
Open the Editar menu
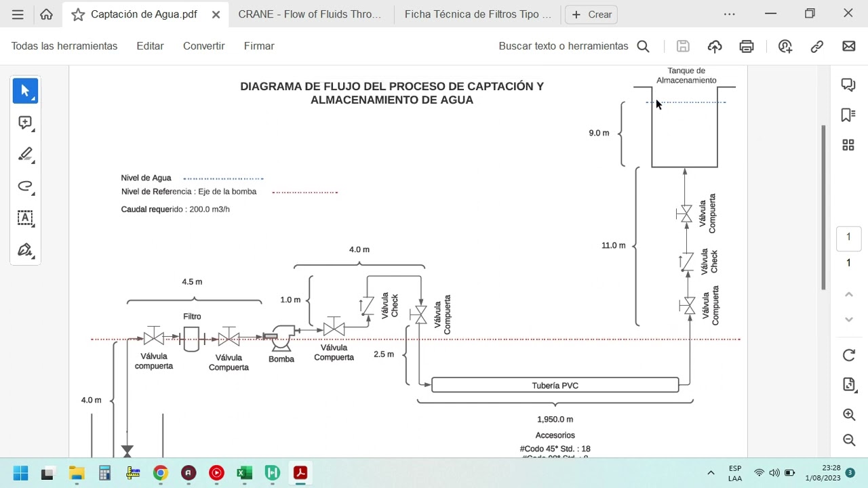[150, 46]
